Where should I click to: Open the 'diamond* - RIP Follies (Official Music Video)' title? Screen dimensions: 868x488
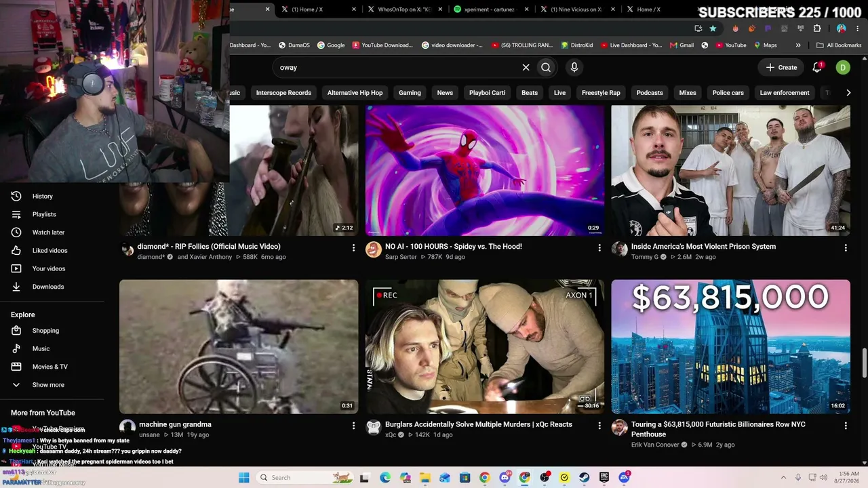[209, 247]
